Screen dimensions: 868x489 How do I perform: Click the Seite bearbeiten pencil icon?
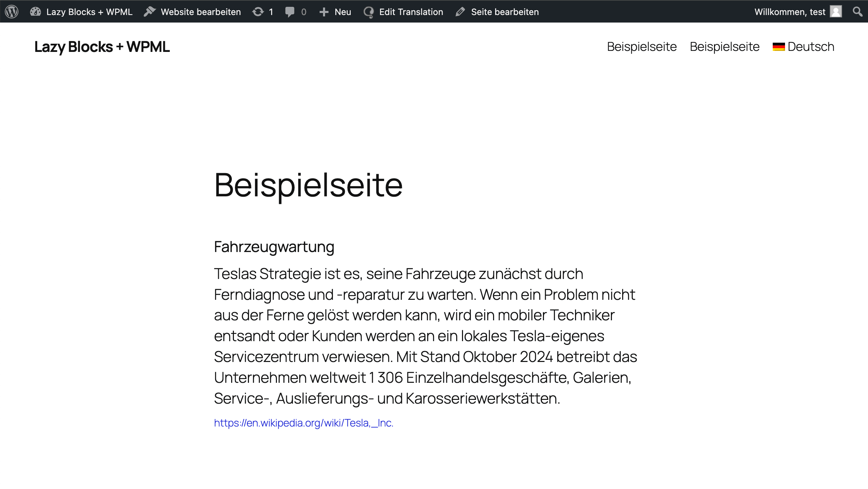[460, 11]
